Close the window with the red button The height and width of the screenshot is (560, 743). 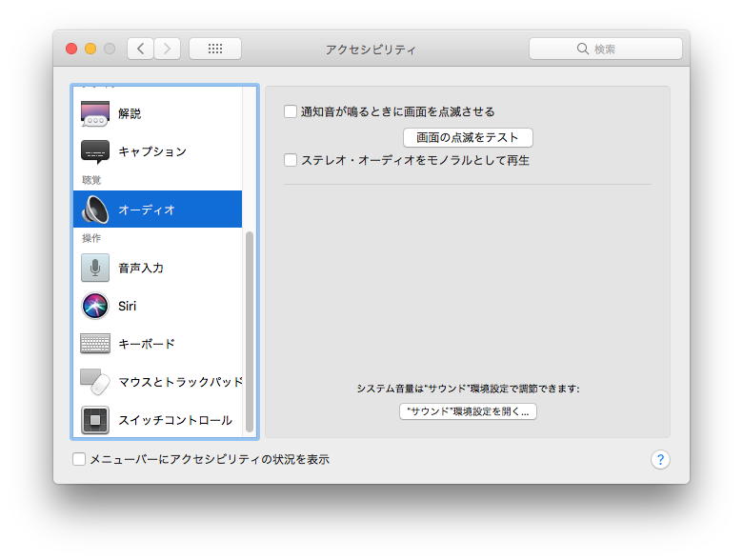(71, 49)
